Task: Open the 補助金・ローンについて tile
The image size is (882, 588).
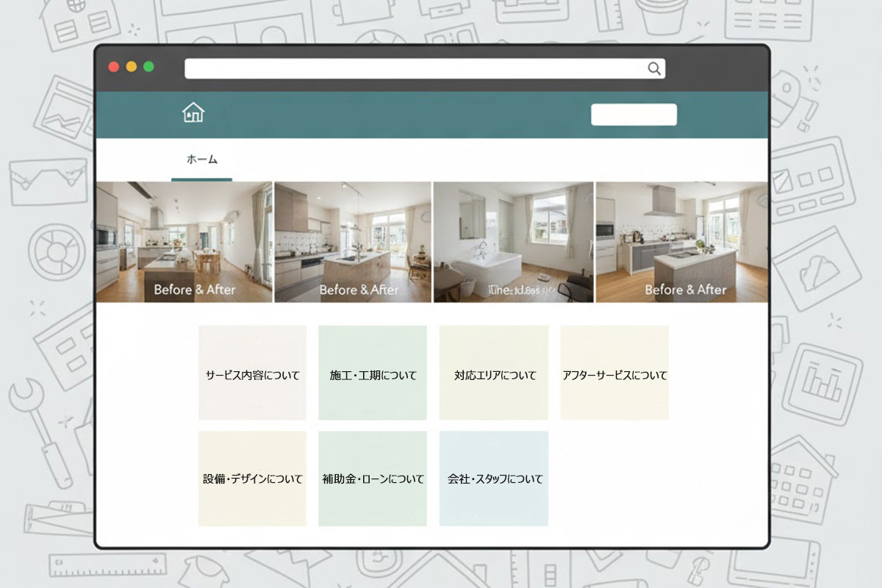Action: (x=373, y=478)
